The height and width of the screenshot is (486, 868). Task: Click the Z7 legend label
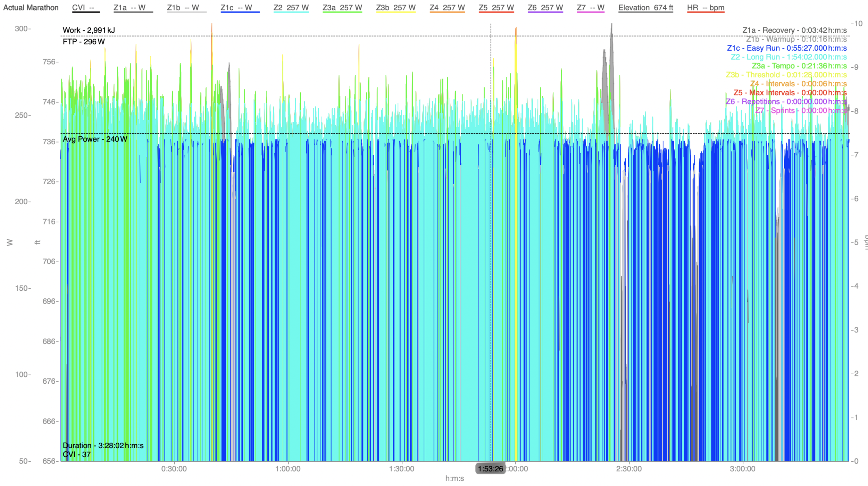[x=590, y=8]
